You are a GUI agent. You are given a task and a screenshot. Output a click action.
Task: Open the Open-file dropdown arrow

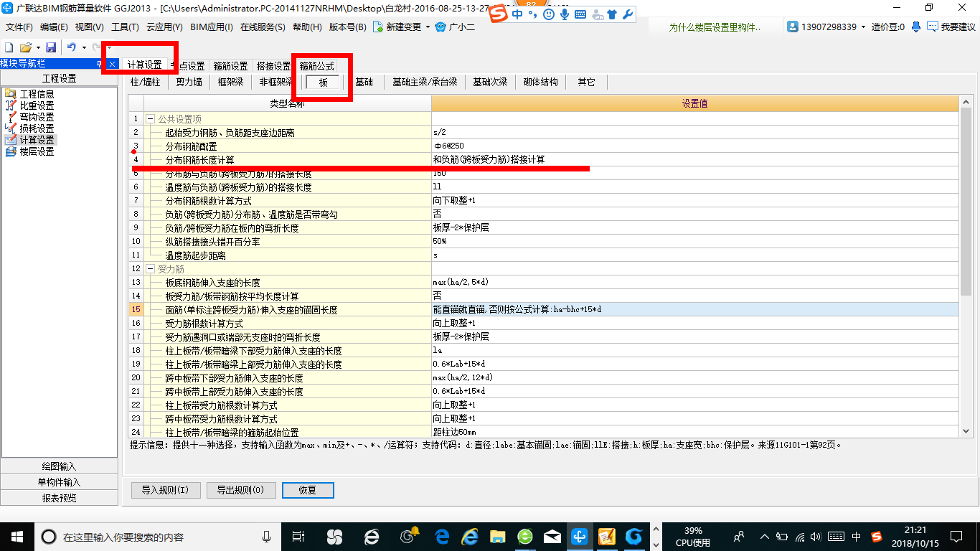pos(37,47)
